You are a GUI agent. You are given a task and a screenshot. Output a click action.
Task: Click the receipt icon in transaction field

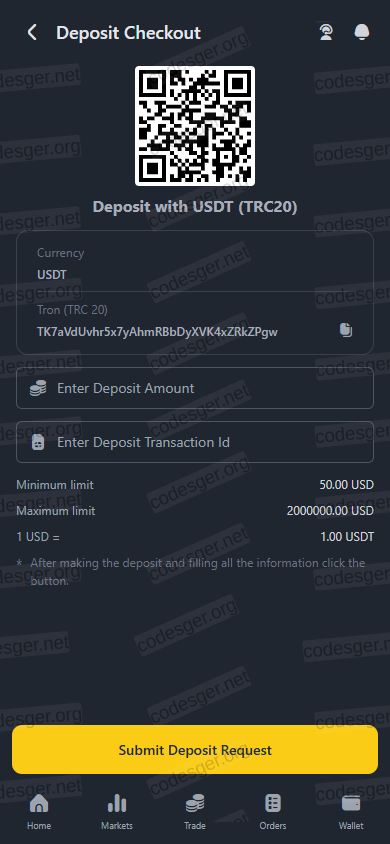[x=38, y=442]
